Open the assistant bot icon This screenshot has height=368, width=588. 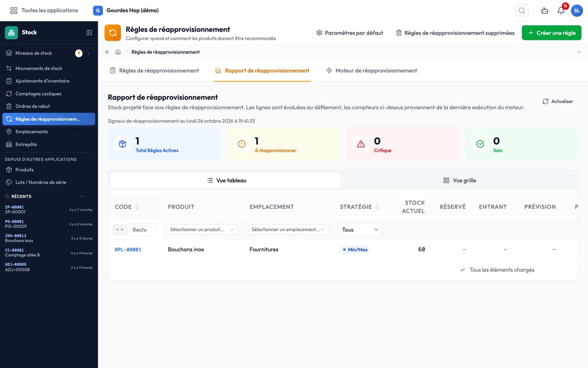pyautogui.click(x=545, y=11)
